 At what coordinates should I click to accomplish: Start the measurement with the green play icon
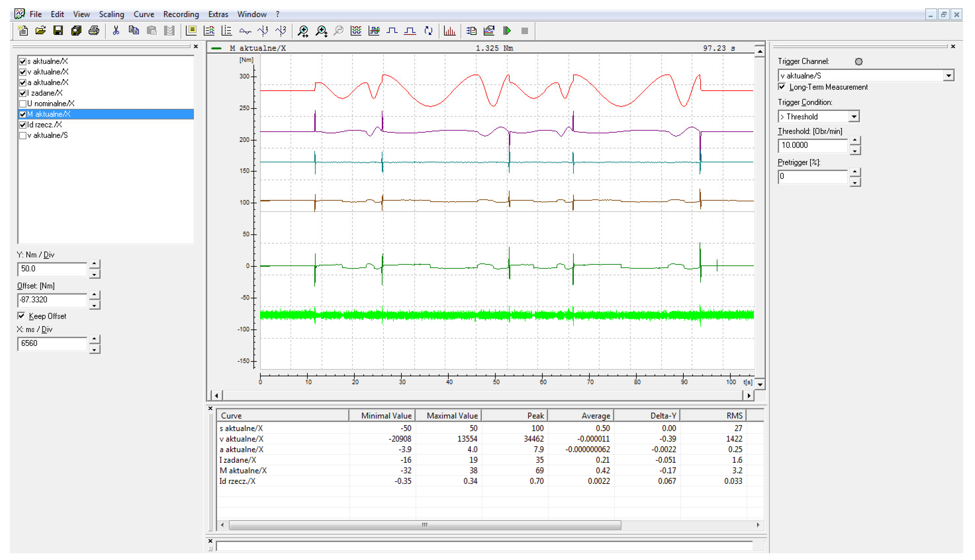tap(508, 31)
